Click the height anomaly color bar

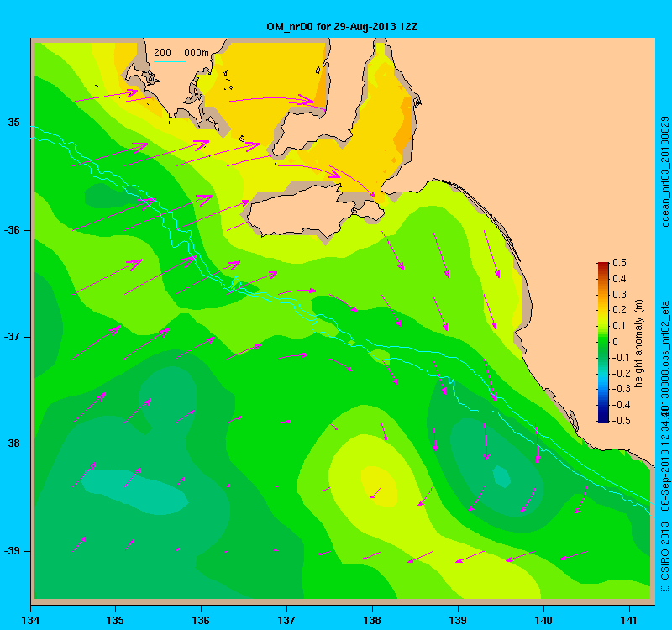[x=603, y=343]
